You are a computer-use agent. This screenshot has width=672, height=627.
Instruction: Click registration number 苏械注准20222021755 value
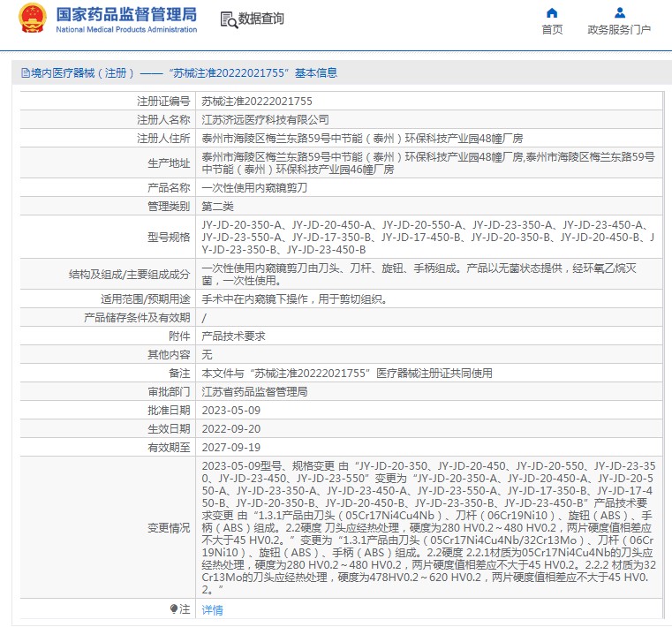pyautogui.click(x=257, y=102)
